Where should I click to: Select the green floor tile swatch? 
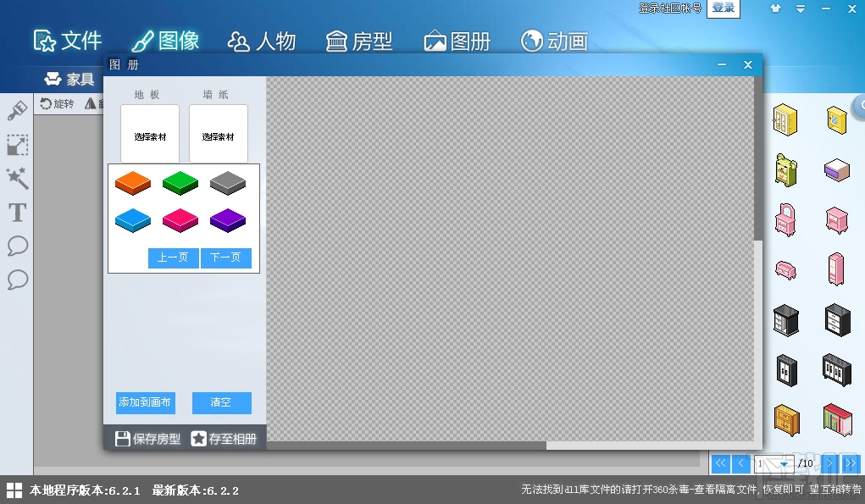click(x=180, y=182)
